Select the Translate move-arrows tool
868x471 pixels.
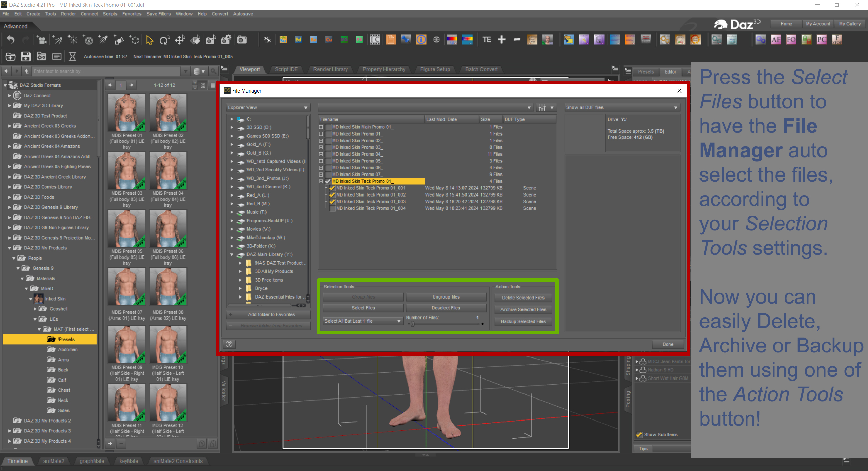coord(180,40)
